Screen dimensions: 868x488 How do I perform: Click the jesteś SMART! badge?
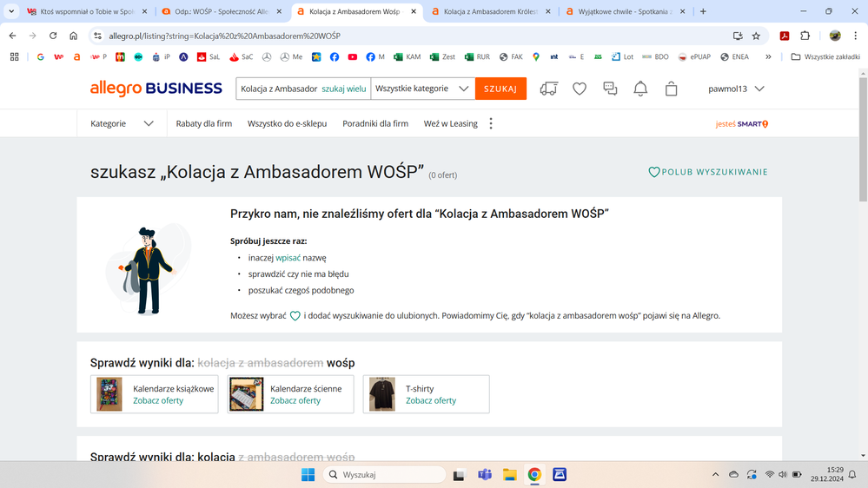pos(742,124)
